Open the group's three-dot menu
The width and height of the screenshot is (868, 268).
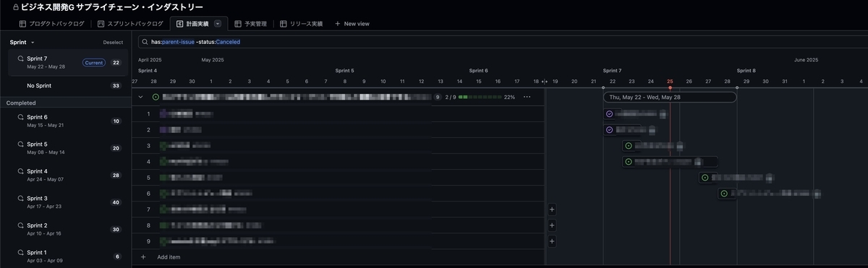click(x=527, y=96)
